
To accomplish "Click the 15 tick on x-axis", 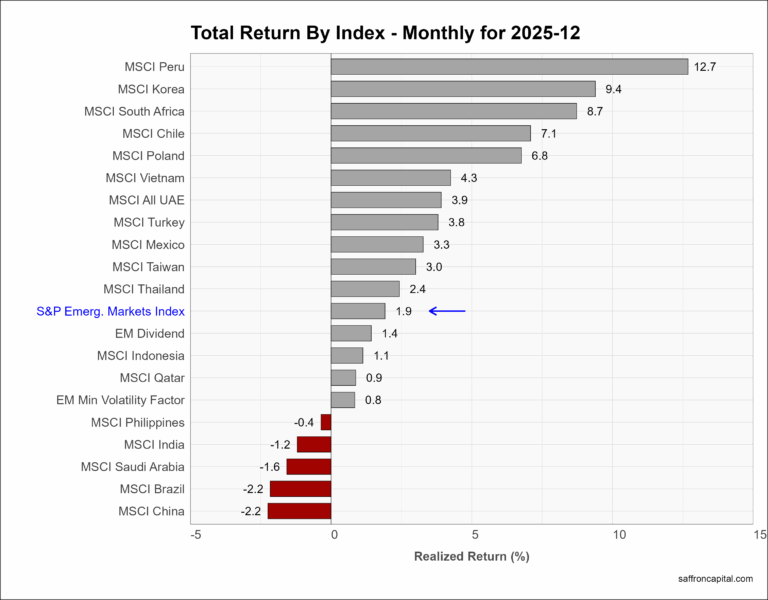I will click(x=760, y=535).
